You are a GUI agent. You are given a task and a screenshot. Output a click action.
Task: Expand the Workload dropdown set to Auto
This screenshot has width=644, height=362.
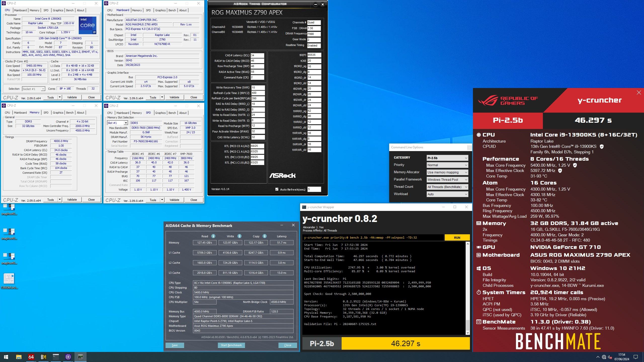[x=448, y=194]
